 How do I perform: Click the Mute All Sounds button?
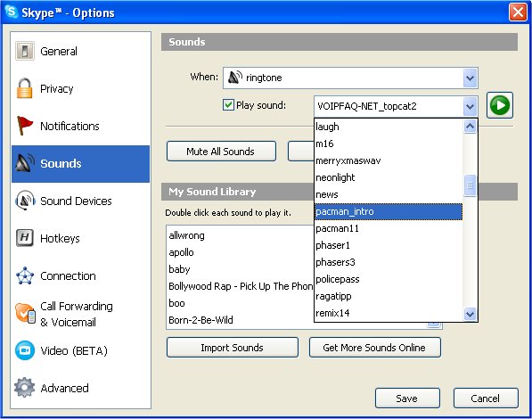[x=221, y=152]
